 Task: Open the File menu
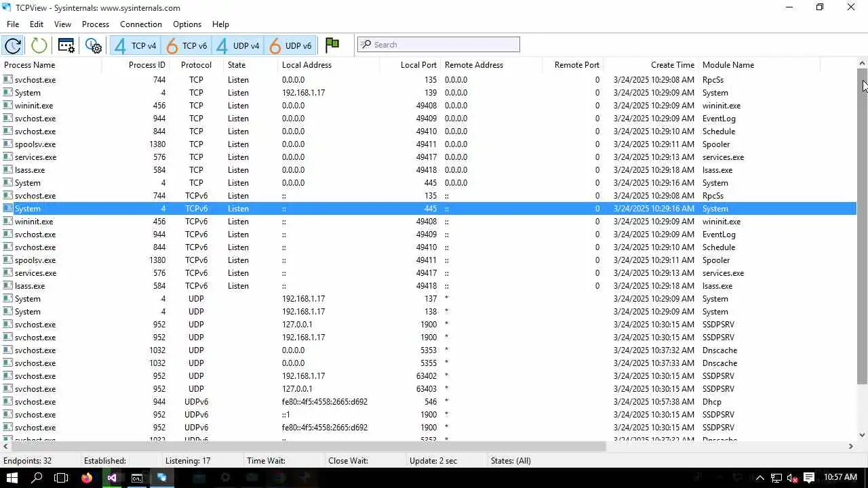[13, 24]
